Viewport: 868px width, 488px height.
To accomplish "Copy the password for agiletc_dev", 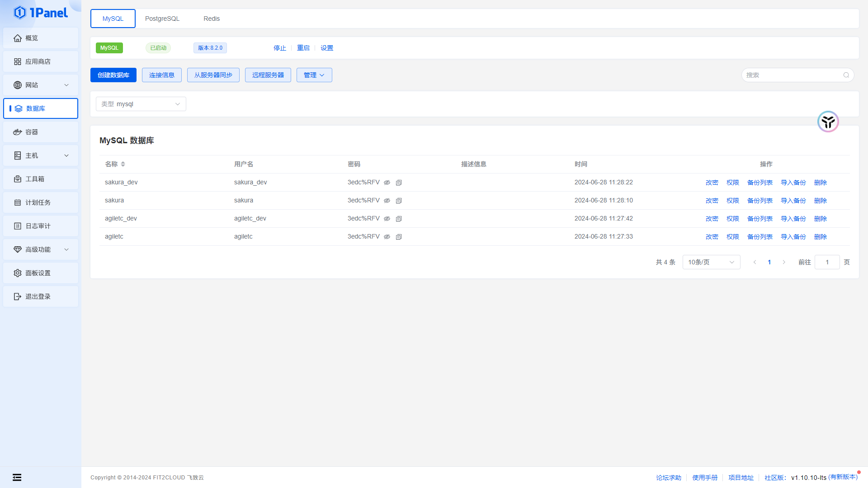I will tap(399, 219).
